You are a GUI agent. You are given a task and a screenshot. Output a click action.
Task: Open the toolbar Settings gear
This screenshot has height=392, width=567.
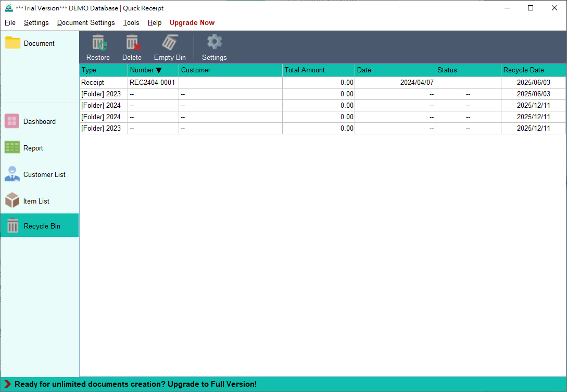(215, 42)
